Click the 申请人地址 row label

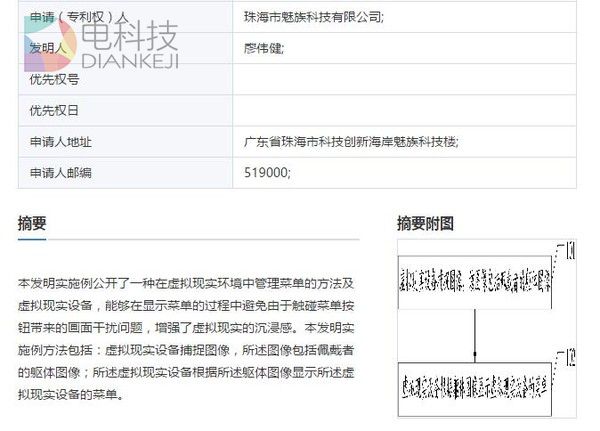(60, 142)
